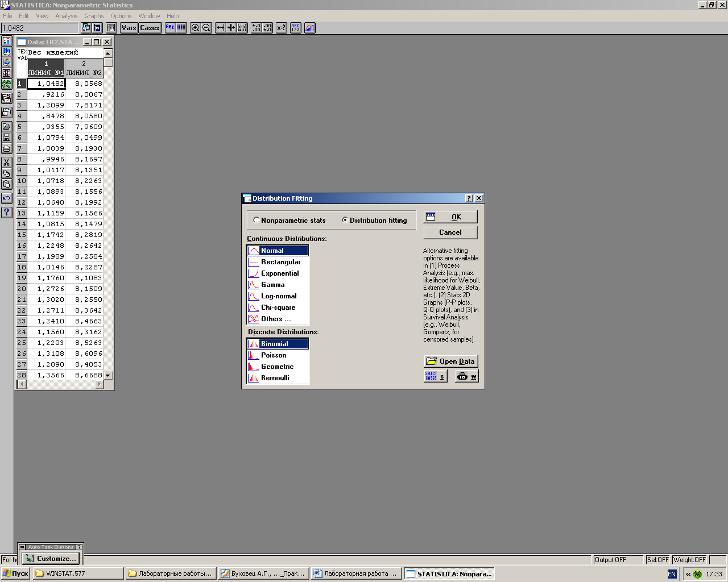Click decrease column width toolbar icon
Viewport: 728px width, 582px height.
(231, 28)
